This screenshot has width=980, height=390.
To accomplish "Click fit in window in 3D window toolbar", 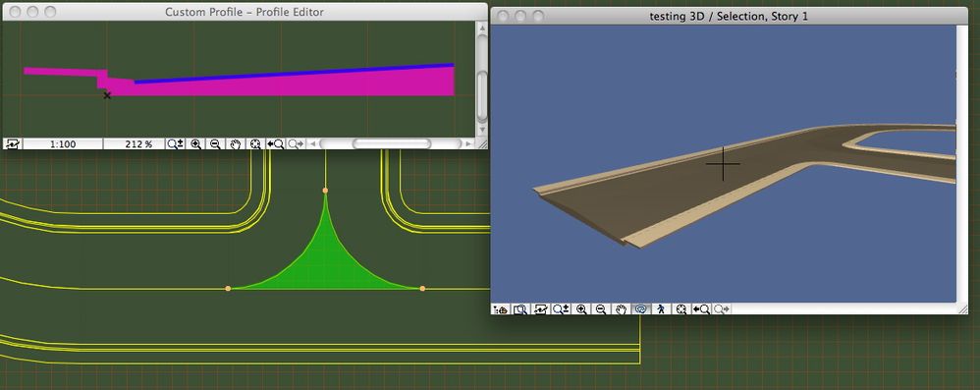I will tap(681, 309).
